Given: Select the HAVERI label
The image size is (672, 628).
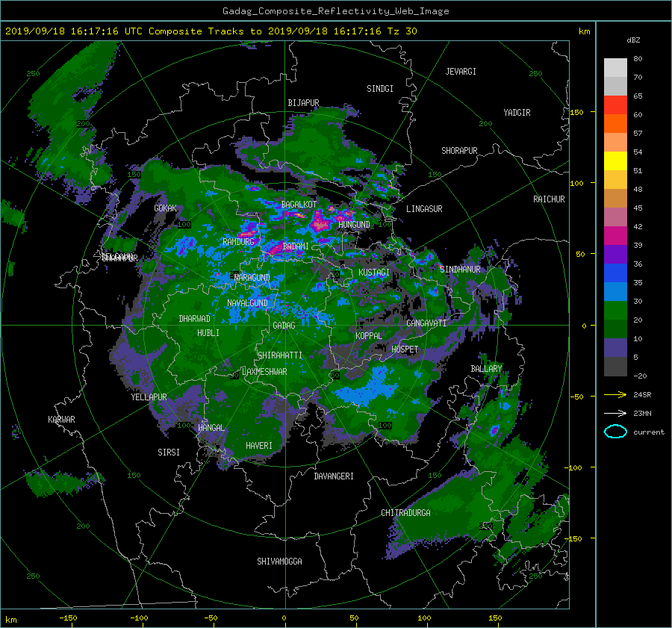Looking at the screenshot, I should (259, 447).
